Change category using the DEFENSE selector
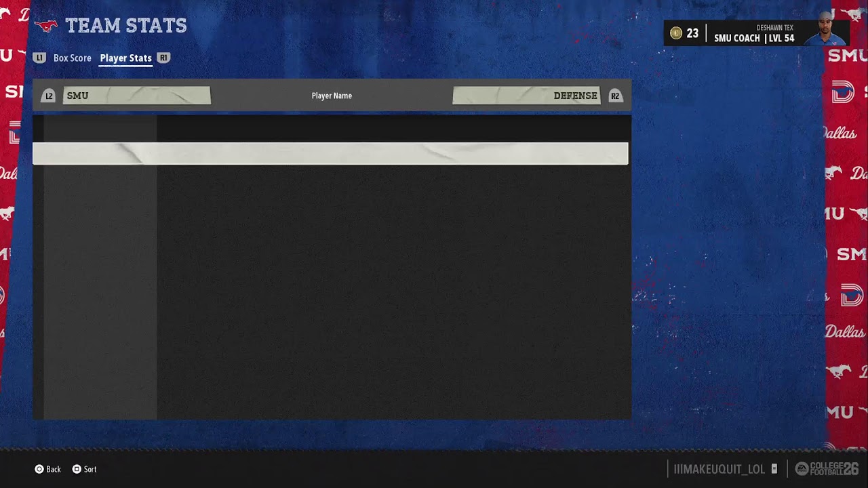Image resolution: width=868 pixels, height=488 pixels. 526,96
